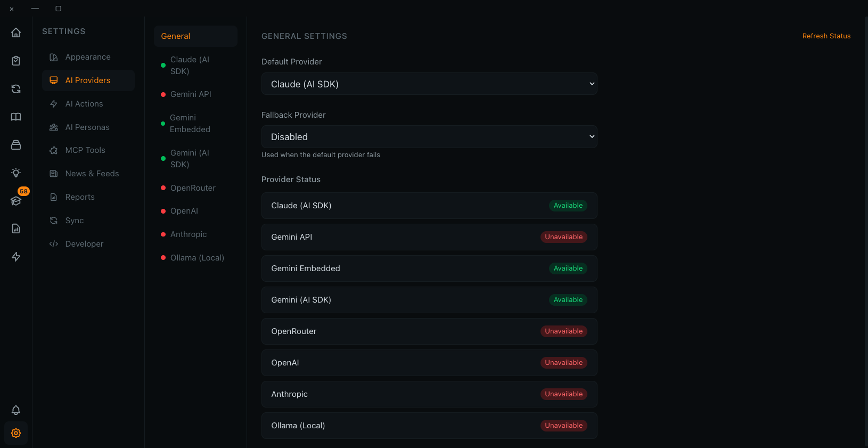
Task: Click the AI Actions bolt icon
Action: (54, 104)
